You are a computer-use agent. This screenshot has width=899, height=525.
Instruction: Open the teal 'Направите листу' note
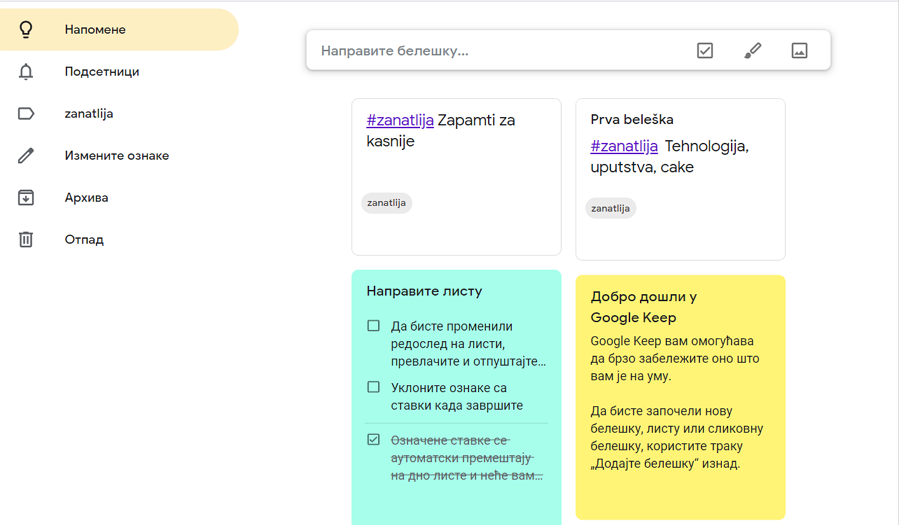pyautogui.click(x=456, y=398)
